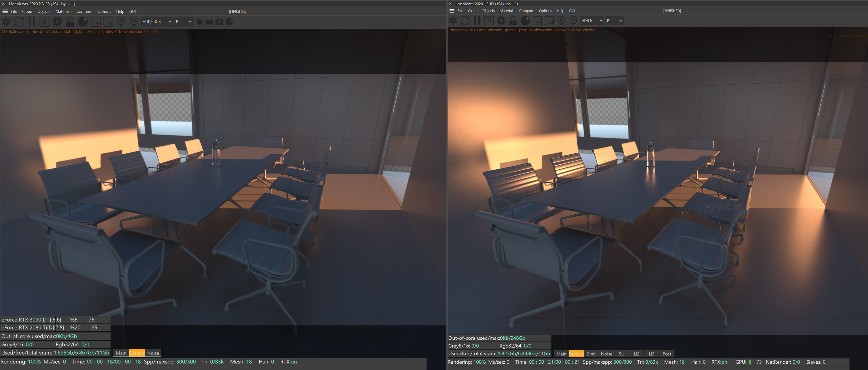Expand PT kernel dropdown in left viewer
This screenshot has width=868, height=370.
184,22
